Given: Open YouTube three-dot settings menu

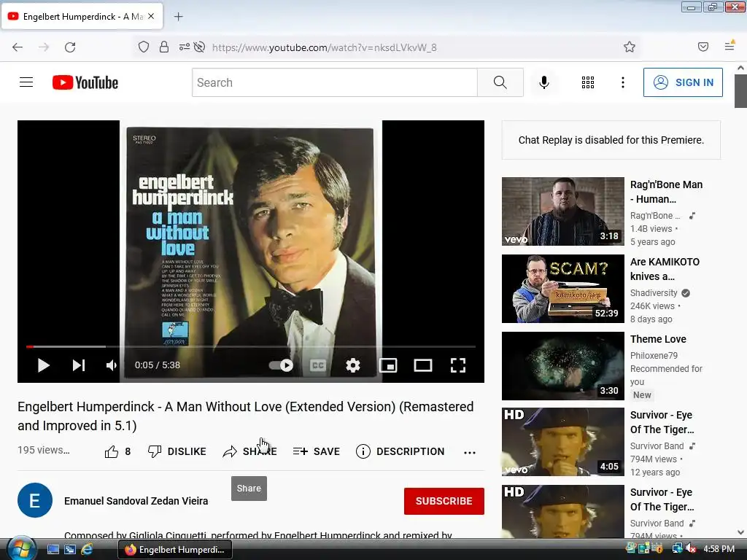Looking at the screenshot, I should (623, 82).
